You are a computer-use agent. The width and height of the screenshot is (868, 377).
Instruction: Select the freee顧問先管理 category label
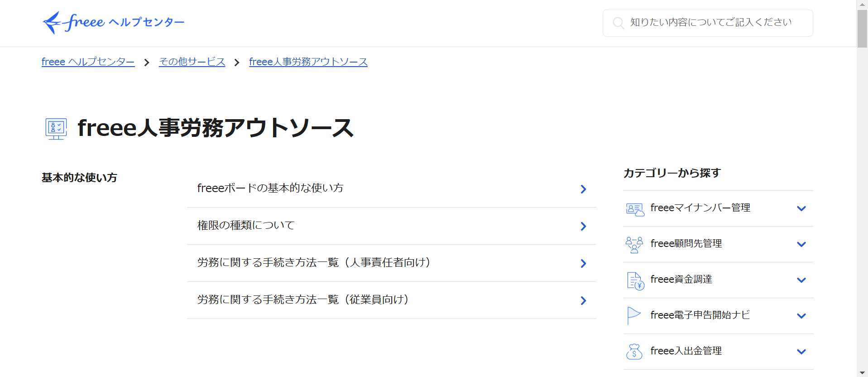686,243
